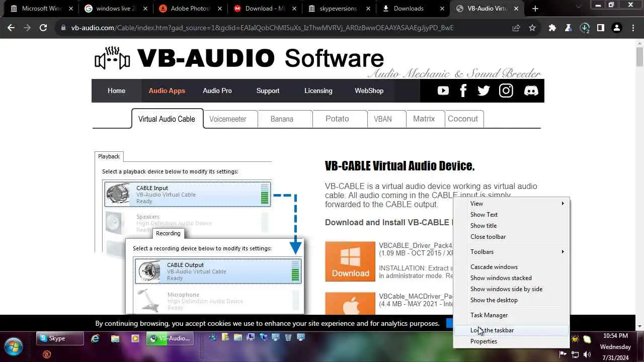Open the VB-Audio Instagram icon
Viewport: 644px width, 362px height.
click(x=506, y=90)
